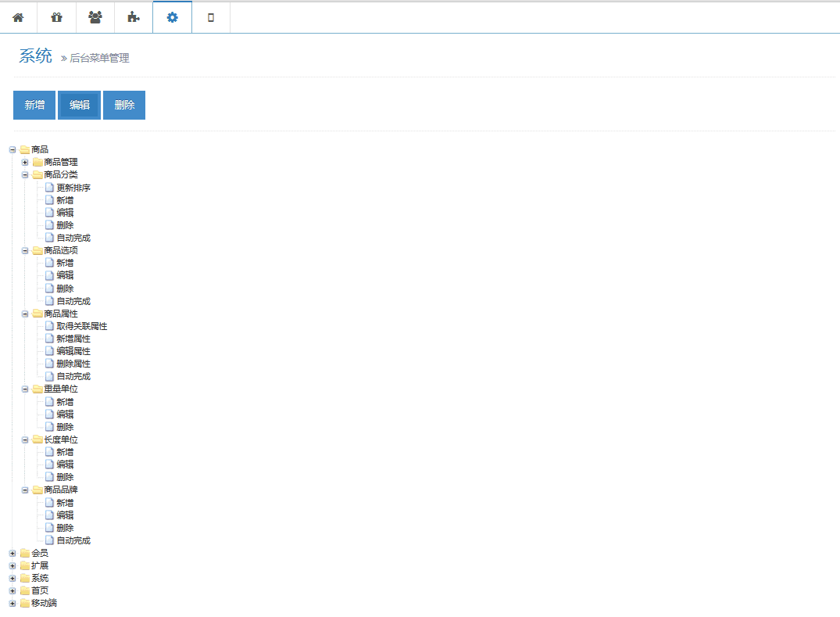840x617 pixels.
Task: Click the blue 编辑 button
Action: pyautogui.click(x=79, y=105)
